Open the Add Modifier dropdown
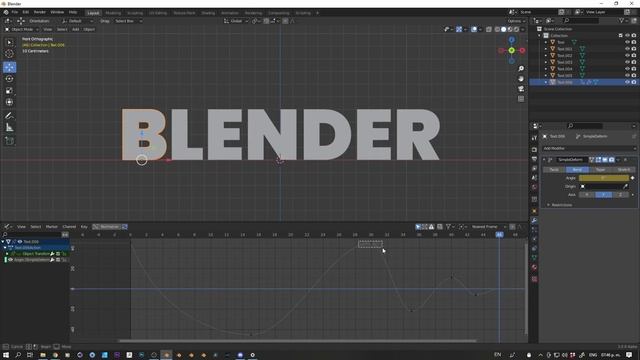The width and height of the screenshot is (640, 360). pos(589,149)
